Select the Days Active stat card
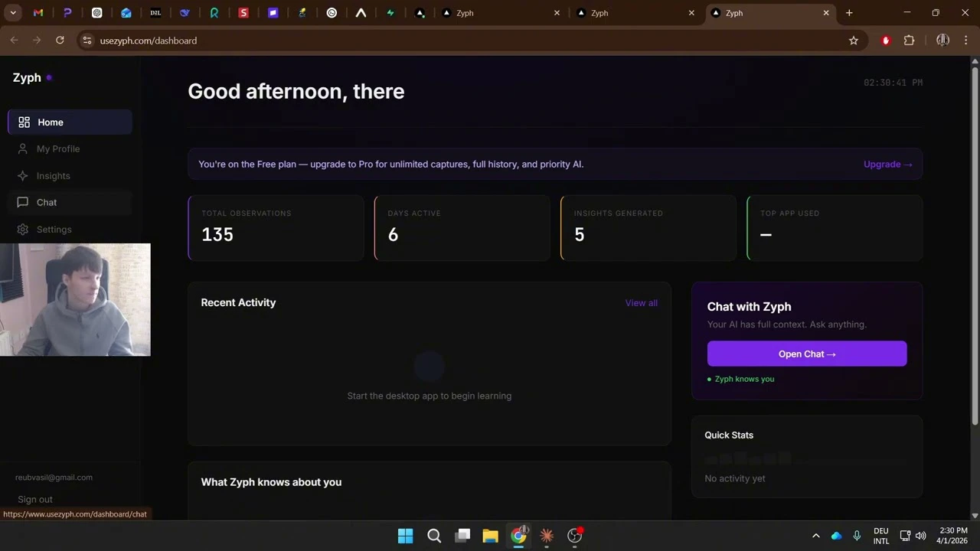The height and width of the screenshot is (551, 980). (x=462, y=228)
